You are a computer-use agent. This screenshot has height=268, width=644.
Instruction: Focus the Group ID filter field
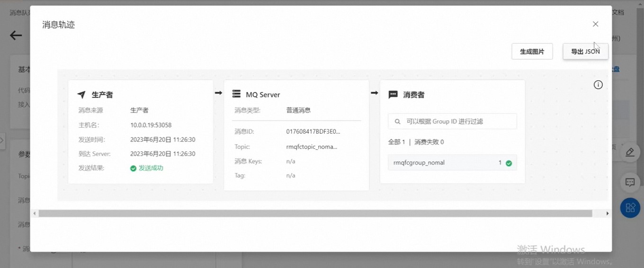452,121
